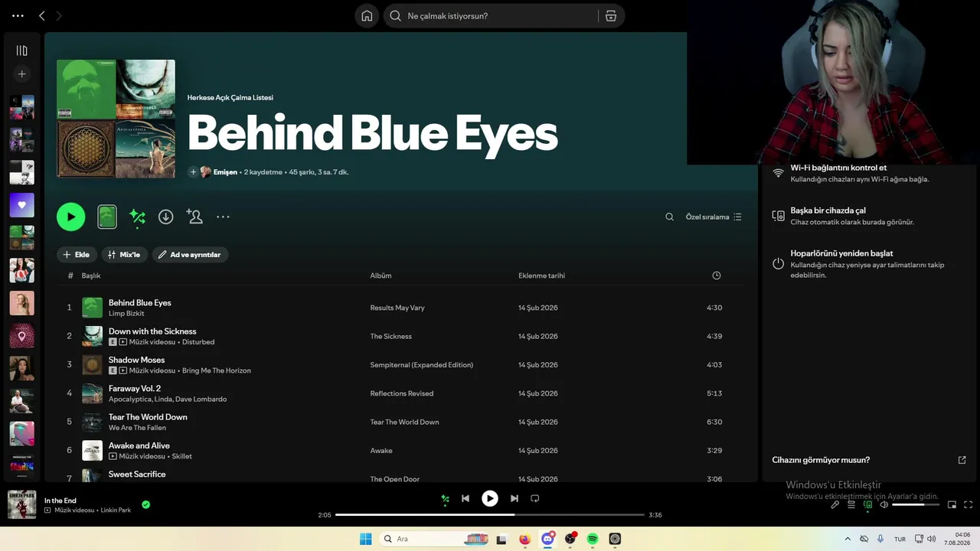Enter full screen player mode
This screenshot has height=551, width=980.
[968, 504]
